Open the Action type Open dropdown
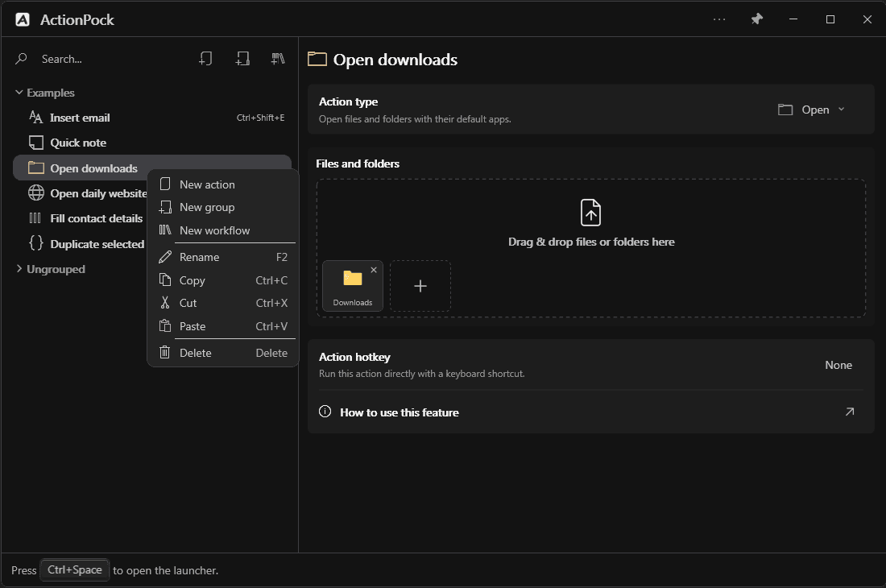Viewport: 886px width, 588px height. coord(811,110)
